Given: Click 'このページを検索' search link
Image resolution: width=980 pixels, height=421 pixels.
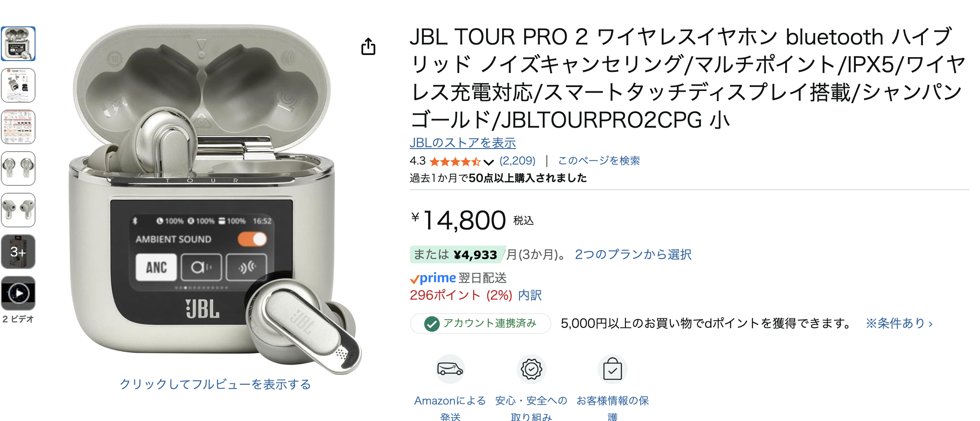Looking at the screenshot, I should (x=599, y=161).
